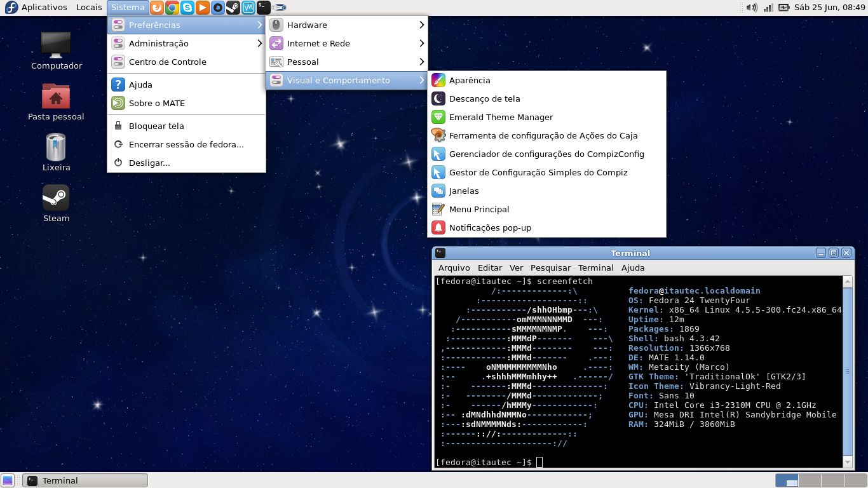
Task: Launch Steam from the top panel
Action: [233, 8]
